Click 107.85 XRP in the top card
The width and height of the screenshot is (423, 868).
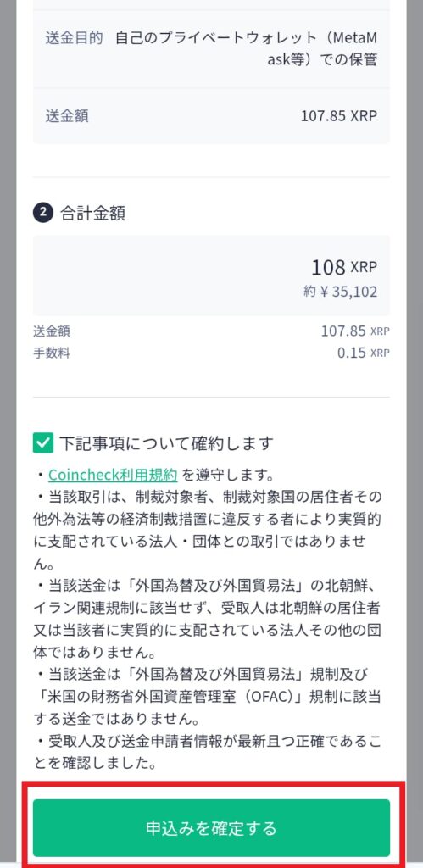pyautogui.click(x=339, y=115)
